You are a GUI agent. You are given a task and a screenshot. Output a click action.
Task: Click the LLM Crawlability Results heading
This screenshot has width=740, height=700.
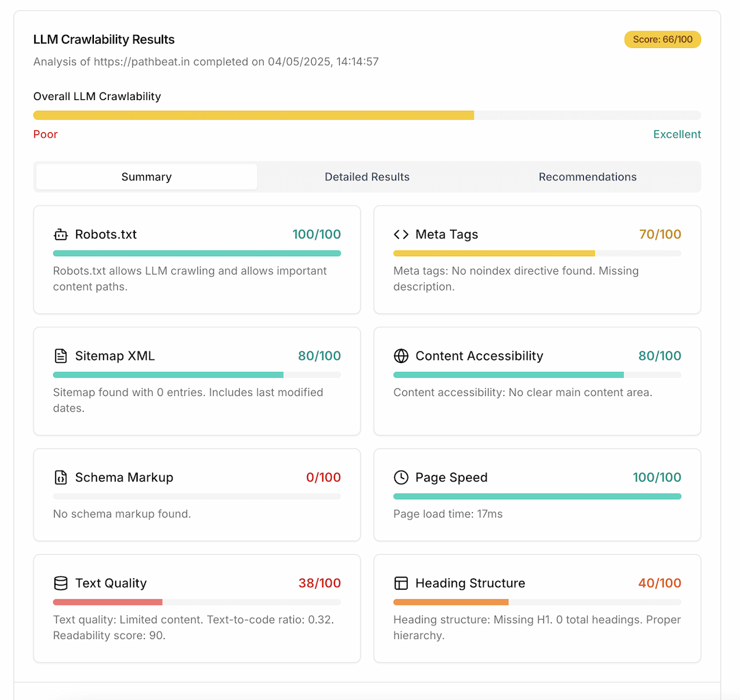pyautogui.click(x=104, y=40)
